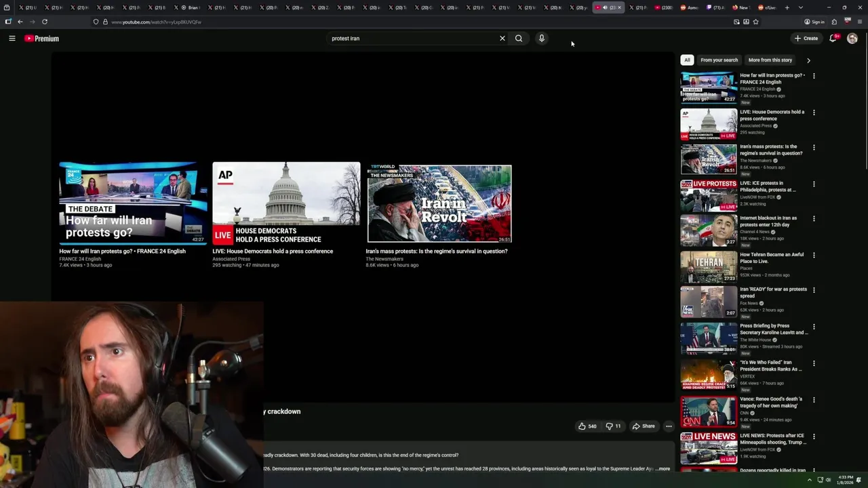The height and width of the screenshot is (488, 868).
Task: Reload the page in the browser
Action: (45, 22)
